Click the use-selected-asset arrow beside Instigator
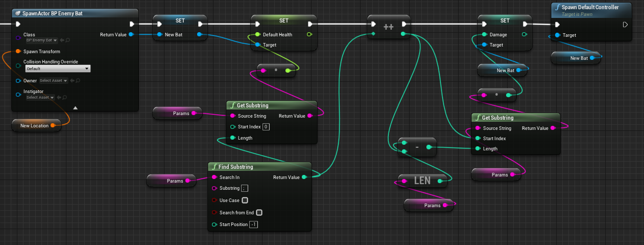The image size is (644, 245). [x=59, y=97]
